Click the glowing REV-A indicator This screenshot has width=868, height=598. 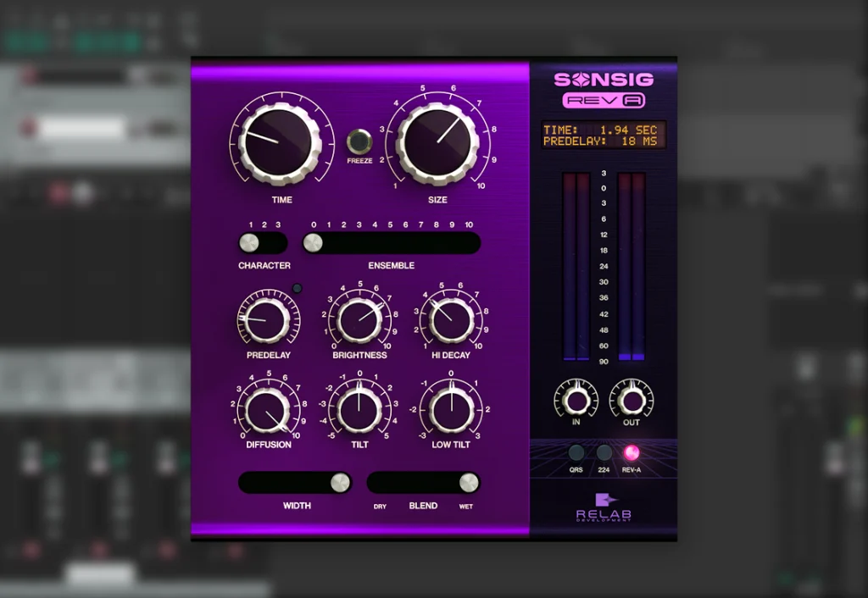632,451
